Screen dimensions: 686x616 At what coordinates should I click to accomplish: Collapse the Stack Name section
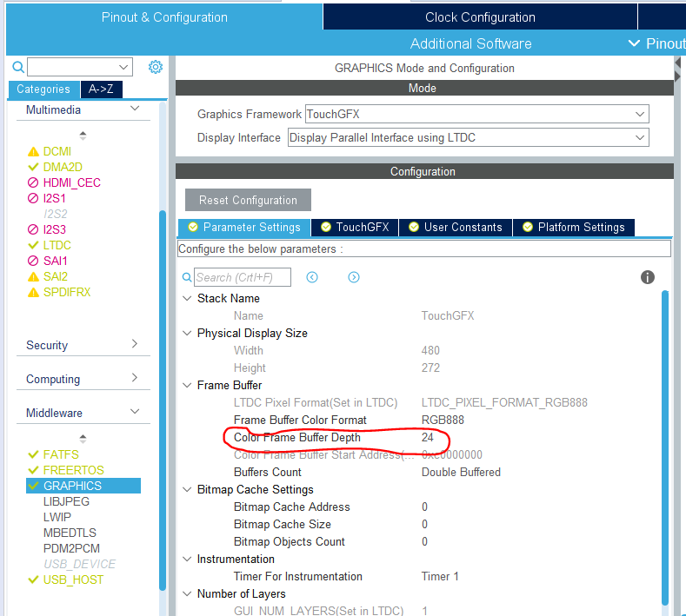click(187, 298)
